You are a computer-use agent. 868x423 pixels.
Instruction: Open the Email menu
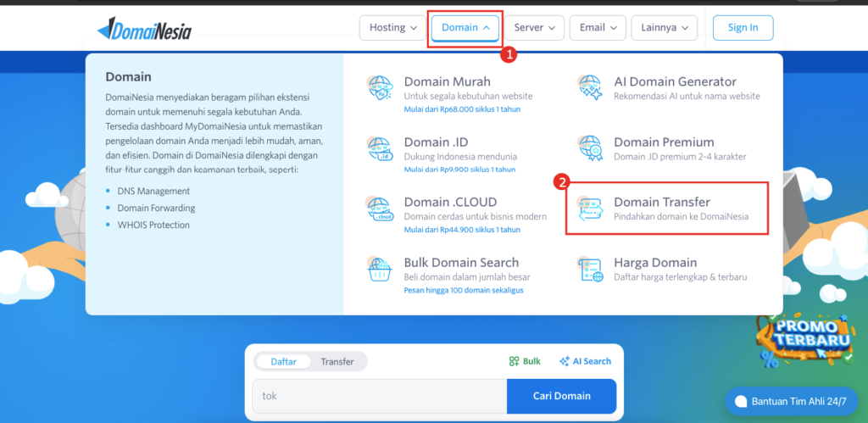coord(598,28)
